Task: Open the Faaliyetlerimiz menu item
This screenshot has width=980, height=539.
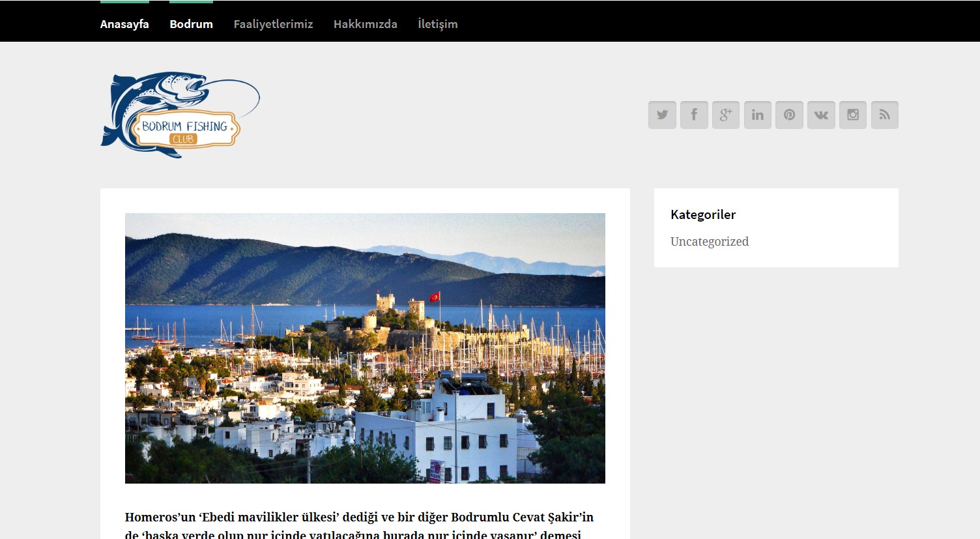Action: (x=273, y=24)
